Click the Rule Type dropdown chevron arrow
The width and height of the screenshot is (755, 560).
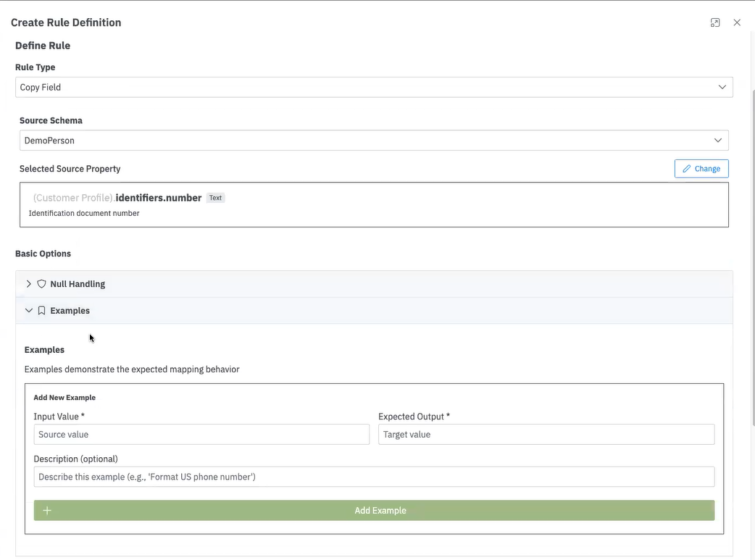coord(722,87)
